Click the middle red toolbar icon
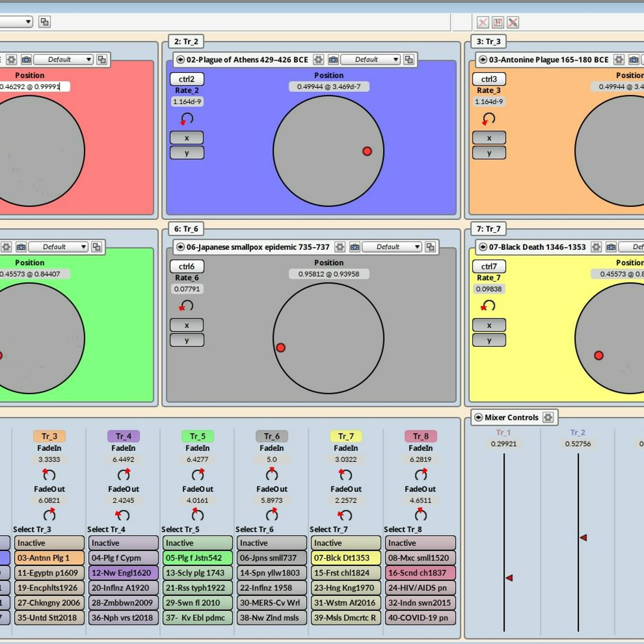Viewport: 644px width, 644px height. click(498, 22)
